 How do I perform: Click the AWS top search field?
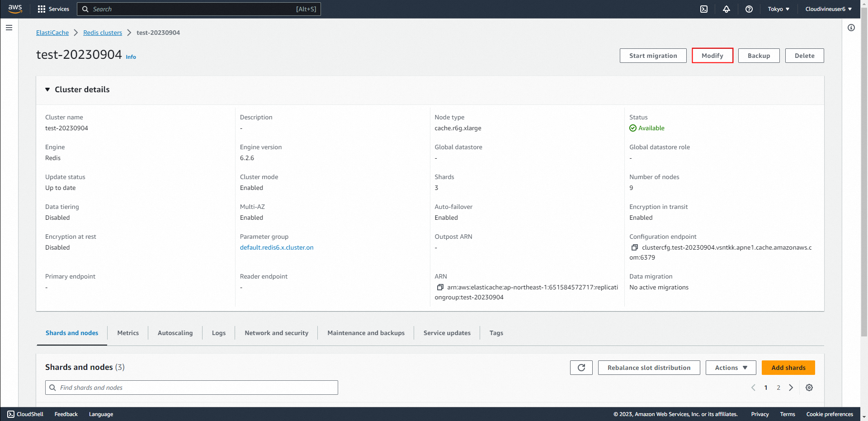tap(199, 9)
